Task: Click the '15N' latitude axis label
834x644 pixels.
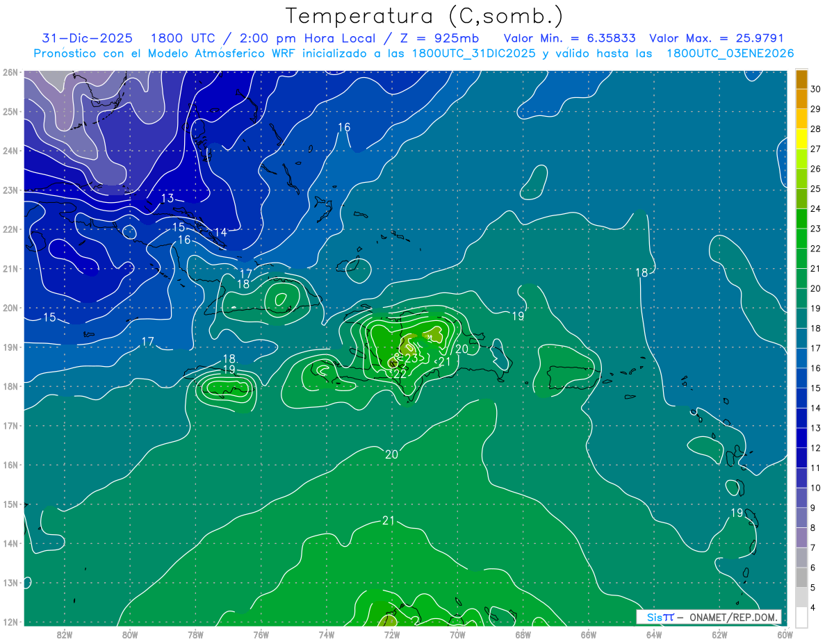Action: 10,504
